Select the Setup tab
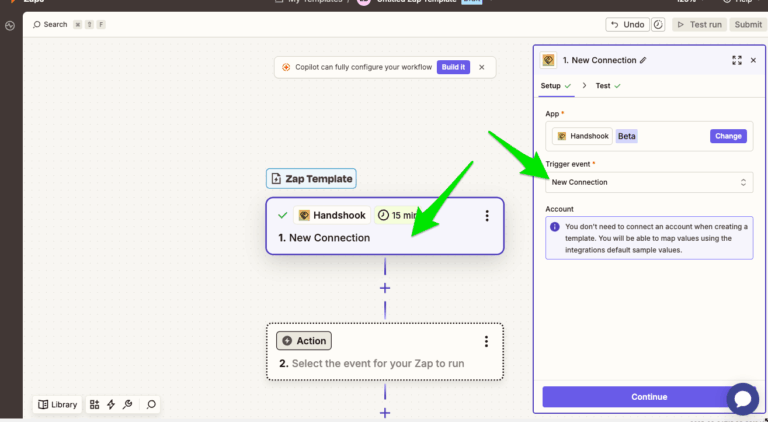This screenshot has height=422, width=768. tap(551, 86)
